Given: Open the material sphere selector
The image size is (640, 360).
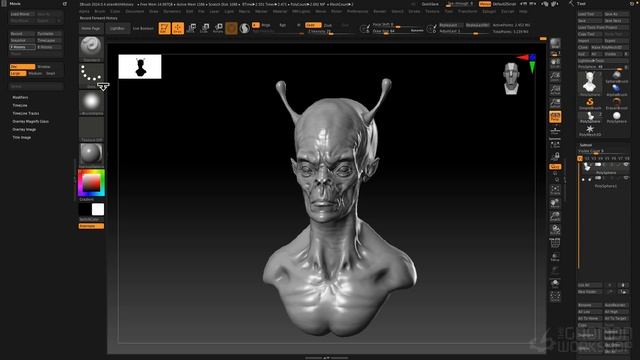Looking at the screenshot, I should tap(91, 155).
